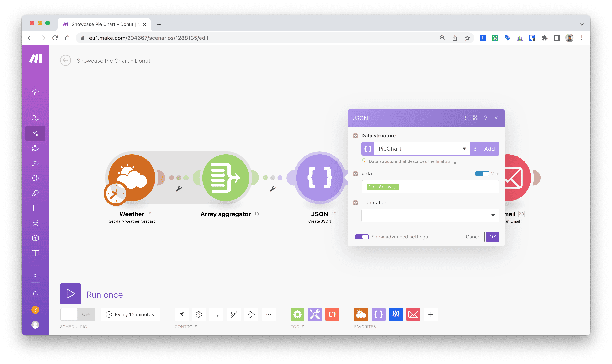Disable Show advanced settings toggle
Screen dimensions: 612x364
(x=362, y=237)
